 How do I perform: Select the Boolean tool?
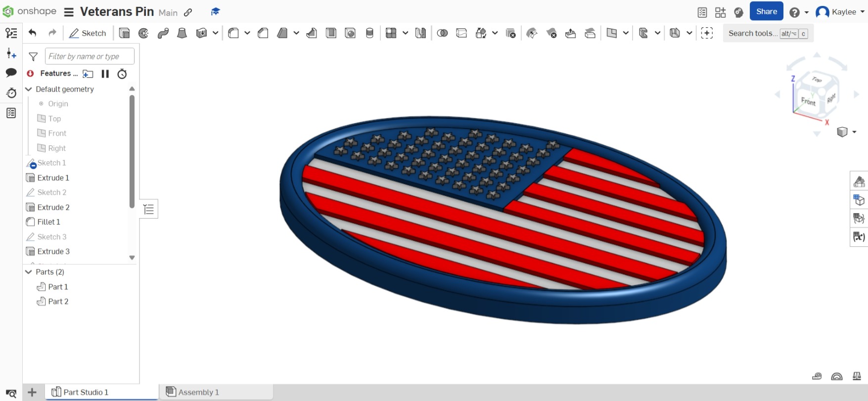click(442, 33)
